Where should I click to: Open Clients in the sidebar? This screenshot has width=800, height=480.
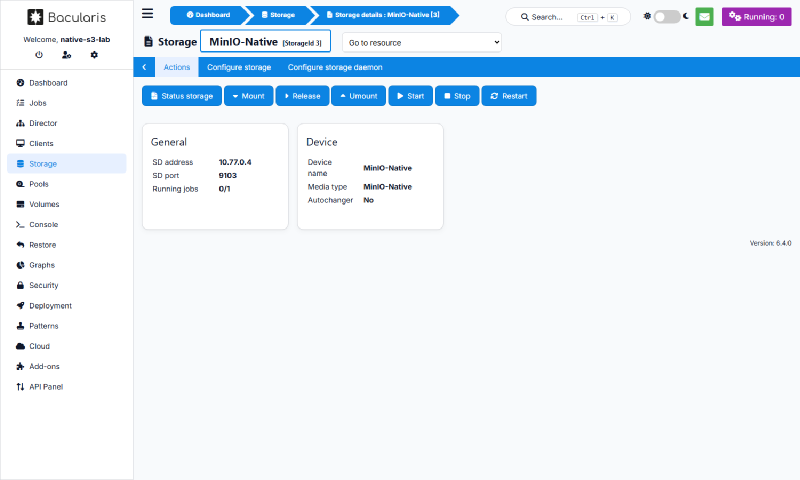(x=66, y=143)
